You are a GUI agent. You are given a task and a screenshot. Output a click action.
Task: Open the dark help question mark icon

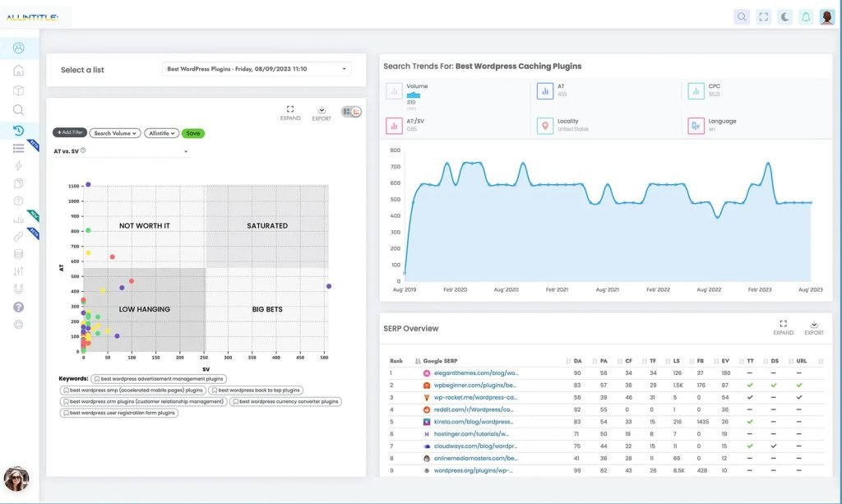pos(18,307)
